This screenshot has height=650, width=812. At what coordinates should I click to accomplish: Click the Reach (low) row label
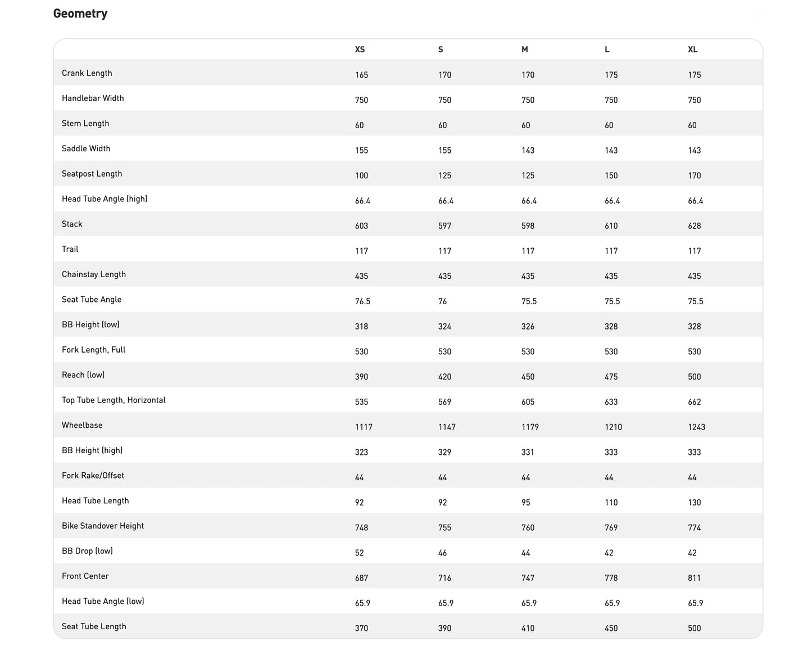coord(83,375)
